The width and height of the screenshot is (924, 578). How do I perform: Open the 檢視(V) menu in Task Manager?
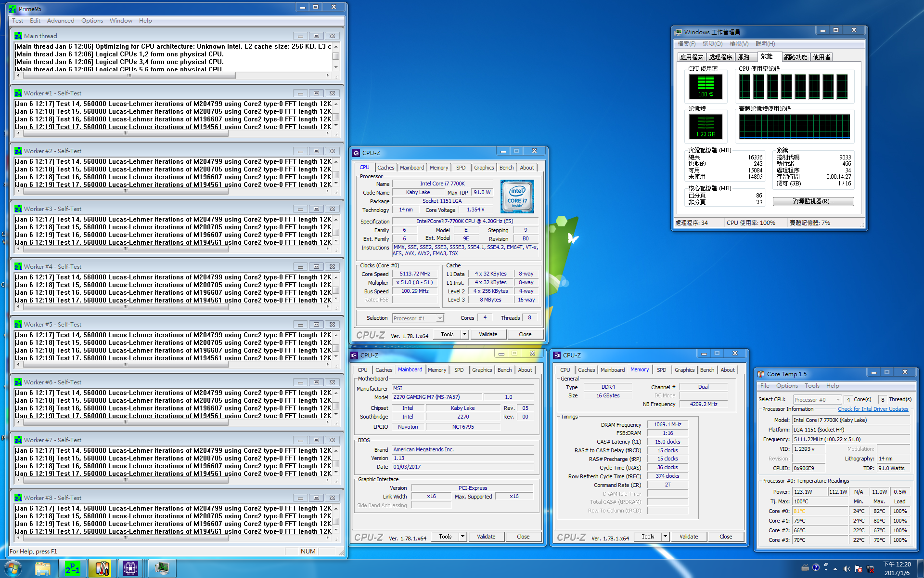[x=739, y=44]
